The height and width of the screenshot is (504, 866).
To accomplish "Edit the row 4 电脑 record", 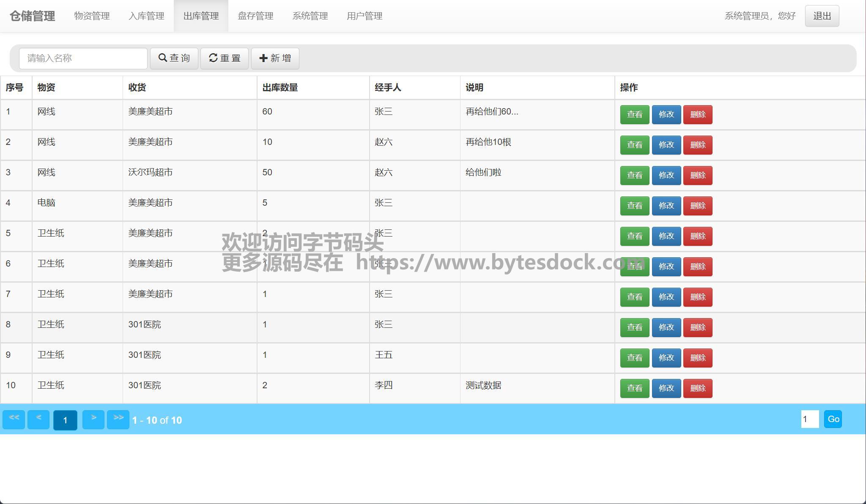I will 666,206.
